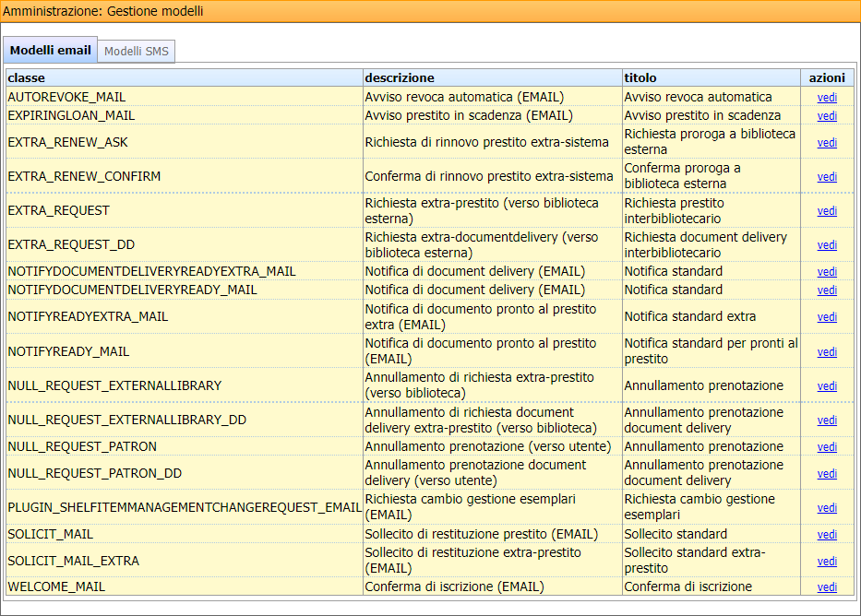The height and width of the screenshot is (616, 861).
Task: View the NOTIFYREADY_MAIL template
Action: [x=826, y=351]
